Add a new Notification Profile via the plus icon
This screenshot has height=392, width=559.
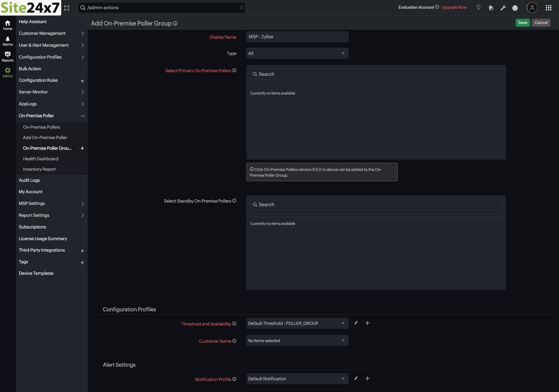click(367, 378)
